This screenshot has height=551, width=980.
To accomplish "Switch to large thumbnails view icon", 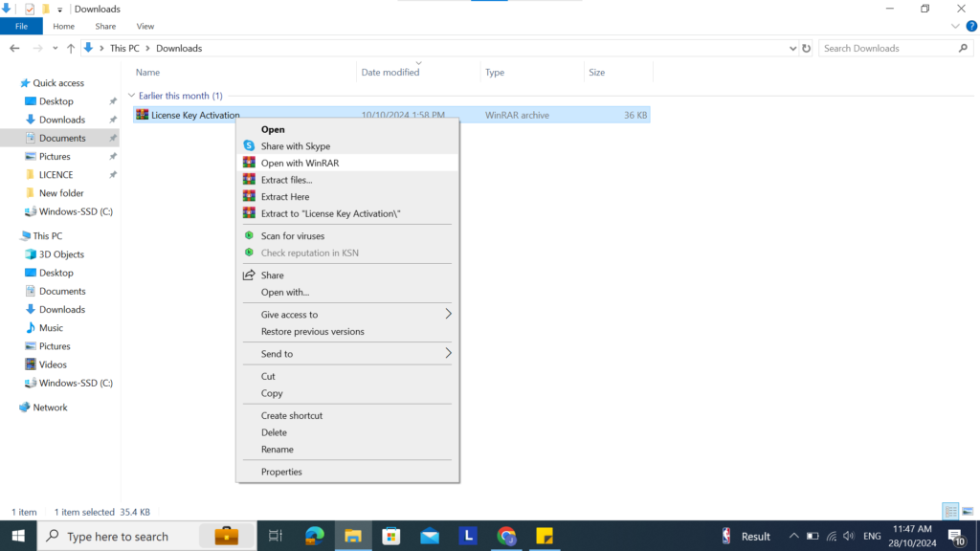I will click(968, 512).
